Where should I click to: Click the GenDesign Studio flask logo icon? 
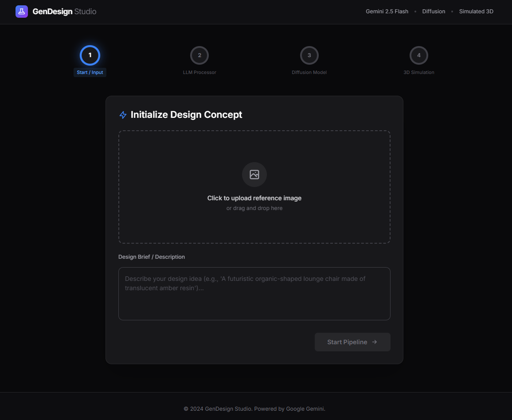click(x=22, y=12)
